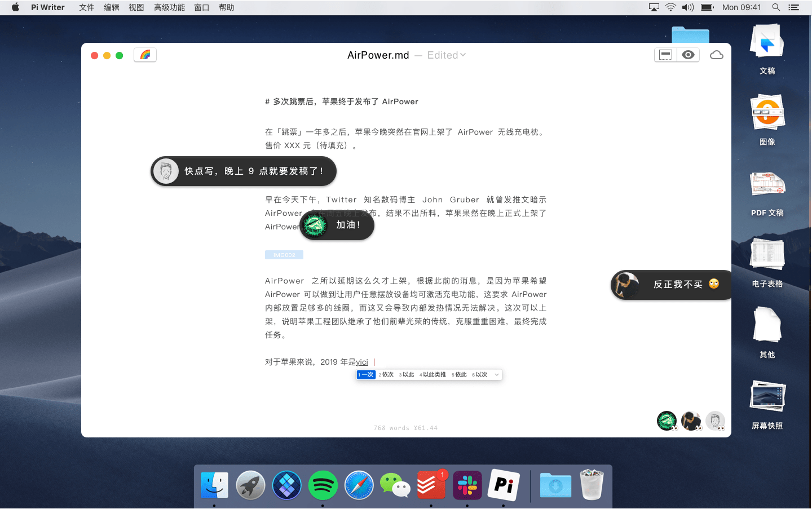Open Finder in the Dock
The height and width of the screenshot is (509, 812).
(x=214, y=485)
